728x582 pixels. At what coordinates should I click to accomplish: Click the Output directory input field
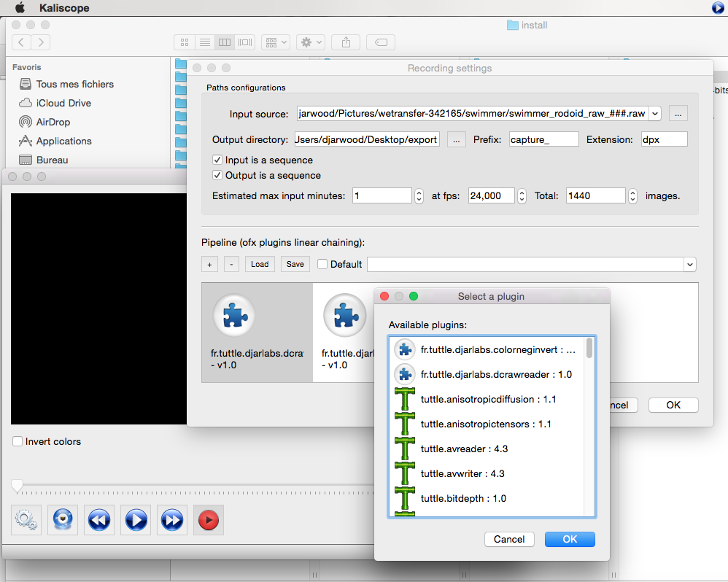tap(367, 139)
